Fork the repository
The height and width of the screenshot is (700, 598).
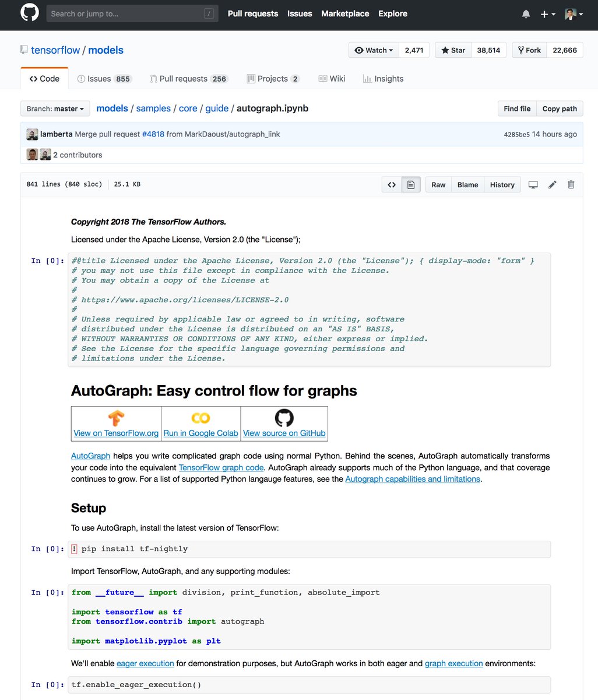(x=529, y=50)
